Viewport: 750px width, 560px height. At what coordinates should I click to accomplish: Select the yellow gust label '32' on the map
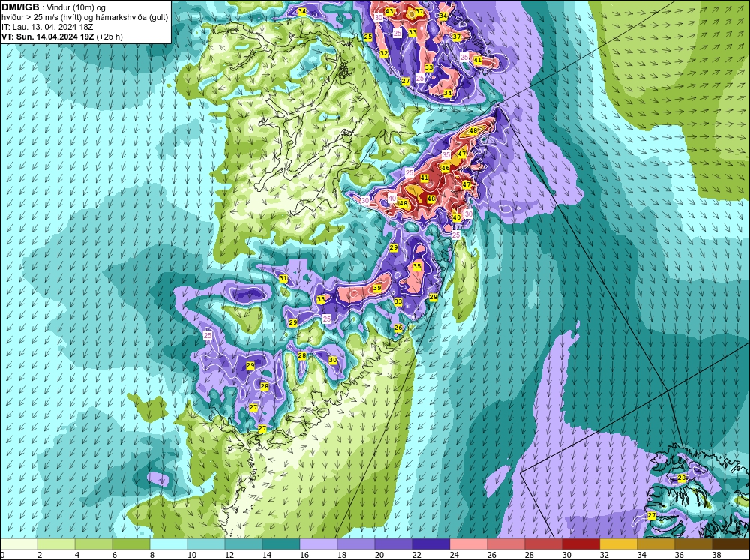(x=383, y=53)
